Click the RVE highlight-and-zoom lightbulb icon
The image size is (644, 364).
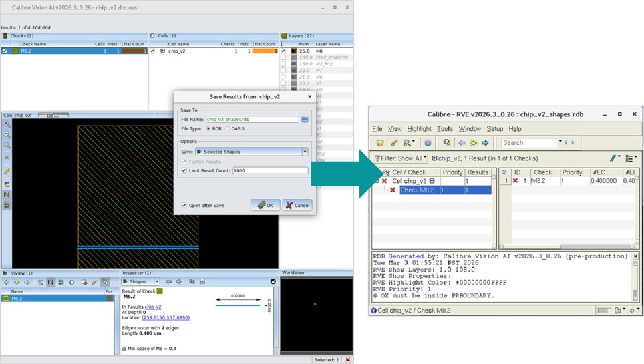click(x=447, y=143)
